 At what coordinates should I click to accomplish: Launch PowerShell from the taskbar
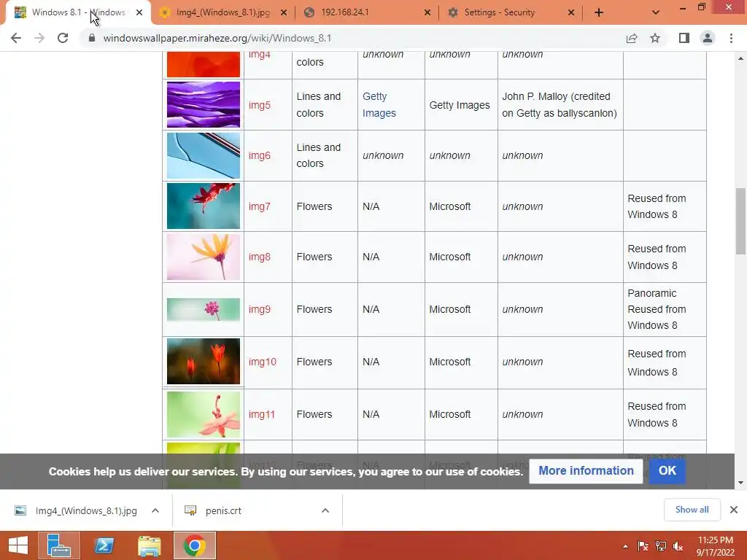click(104, 545)
